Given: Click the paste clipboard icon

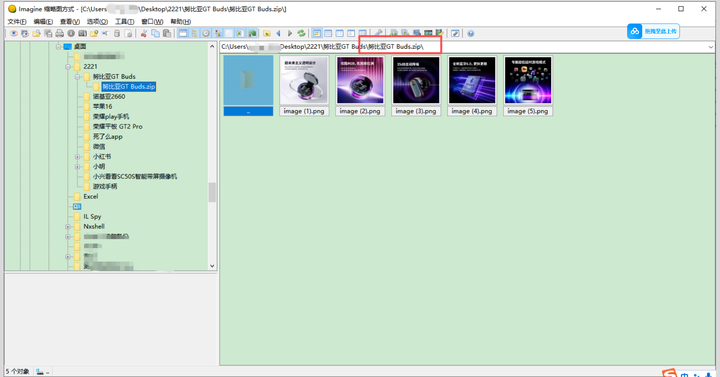Looking at the screenshot, I should [x=167, y=34].
